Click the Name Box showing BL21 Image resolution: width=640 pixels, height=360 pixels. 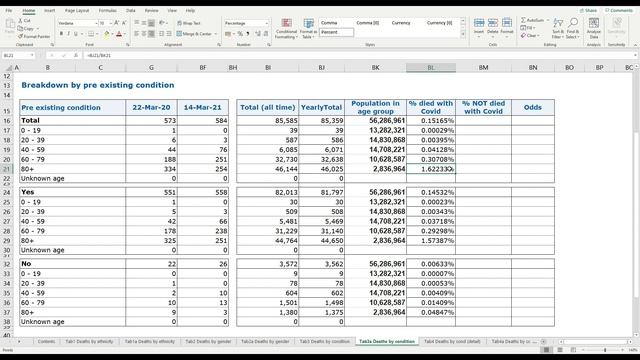18,55
